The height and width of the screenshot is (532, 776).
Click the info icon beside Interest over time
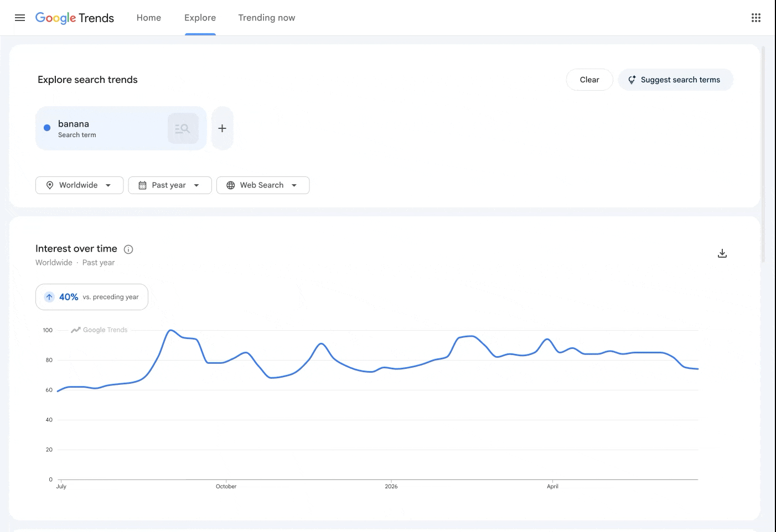coord(128,249)
